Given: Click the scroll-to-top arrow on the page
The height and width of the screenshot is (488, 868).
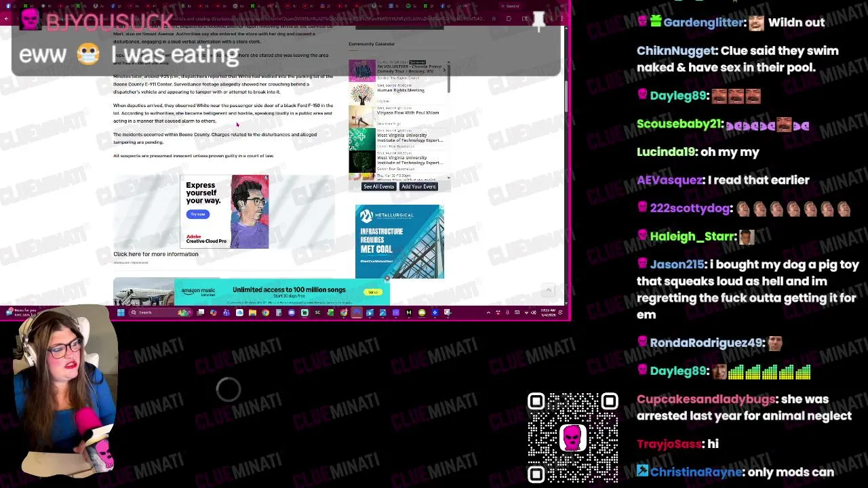Looking at the screenshot, I should pos(549,291).
